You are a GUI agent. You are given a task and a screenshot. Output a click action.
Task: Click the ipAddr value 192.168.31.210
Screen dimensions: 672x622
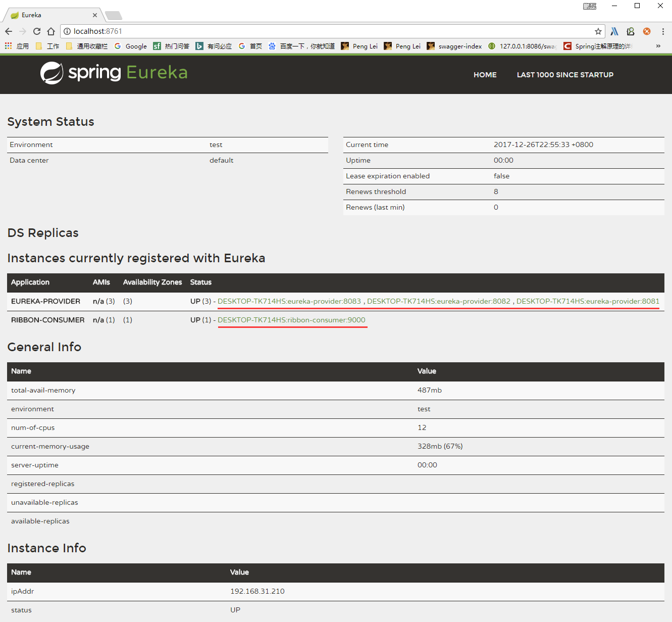point(257,591)
